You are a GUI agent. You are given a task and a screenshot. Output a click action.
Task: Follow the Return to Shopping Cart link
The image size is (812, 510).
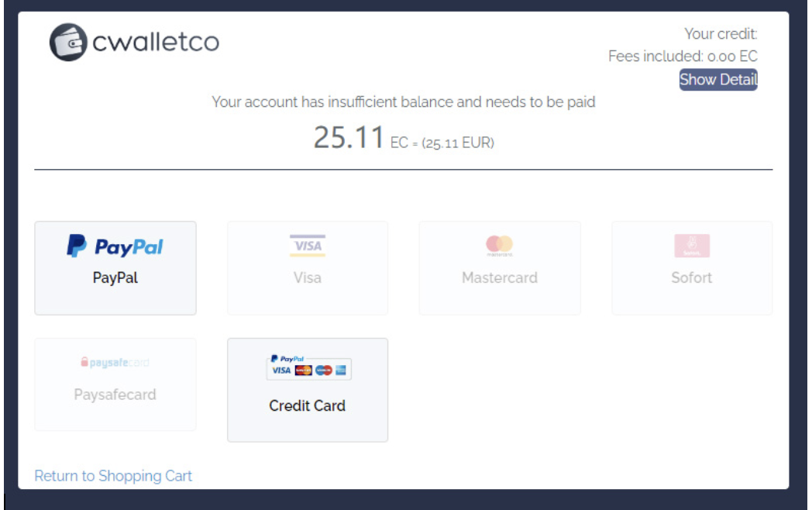[x=113, y=476]
